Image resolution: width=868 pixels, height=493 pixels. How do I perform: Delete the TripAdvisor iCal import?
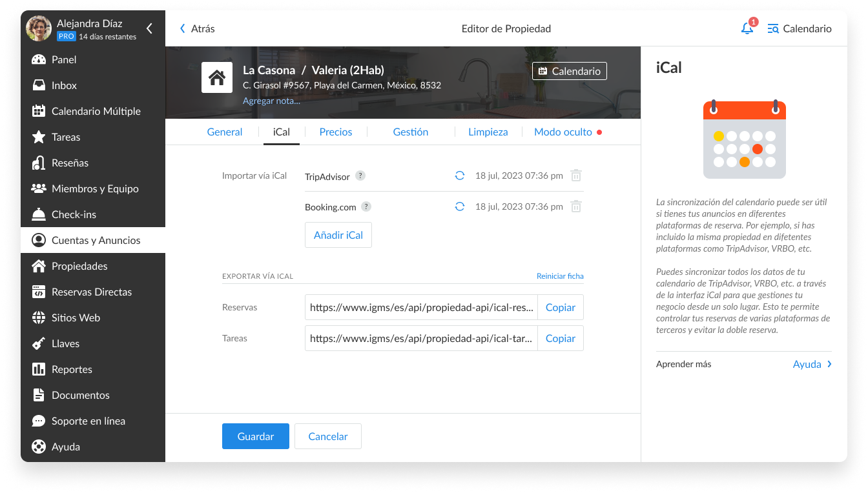[x=576, y=176]
